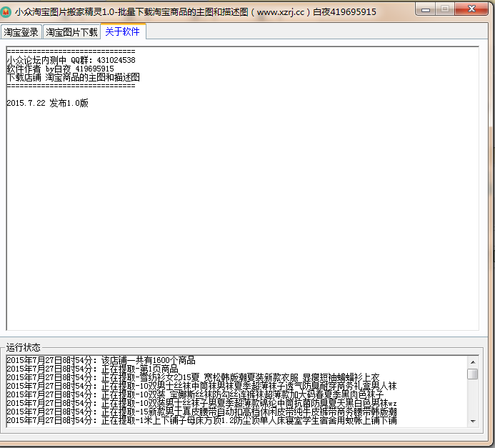This screenshot has width=495, height=448.
Task: Click log line '正在提取-1米上下铺子母床'
Action: pyautogui.click(x=201, y=420)
